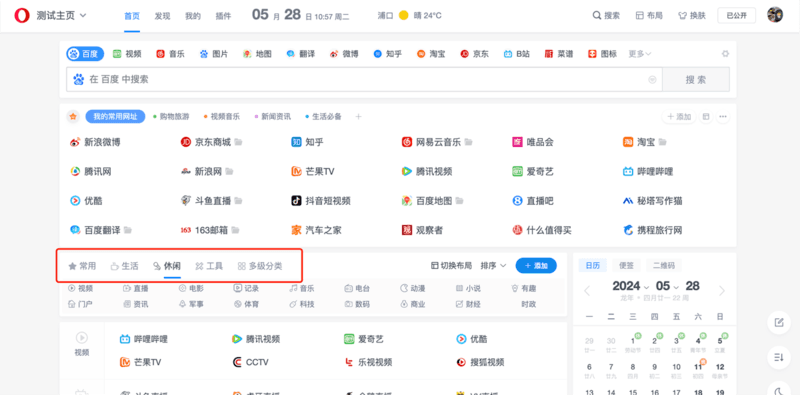
Task: Toggle bookmark panel view icon beside 添加
Action: (706, 117)
